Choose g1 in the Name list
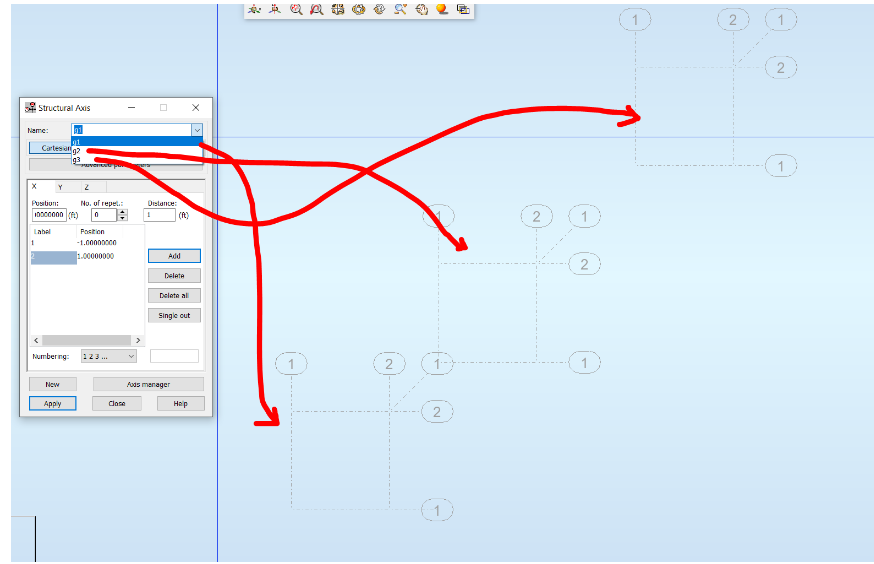 click(137, 142)
